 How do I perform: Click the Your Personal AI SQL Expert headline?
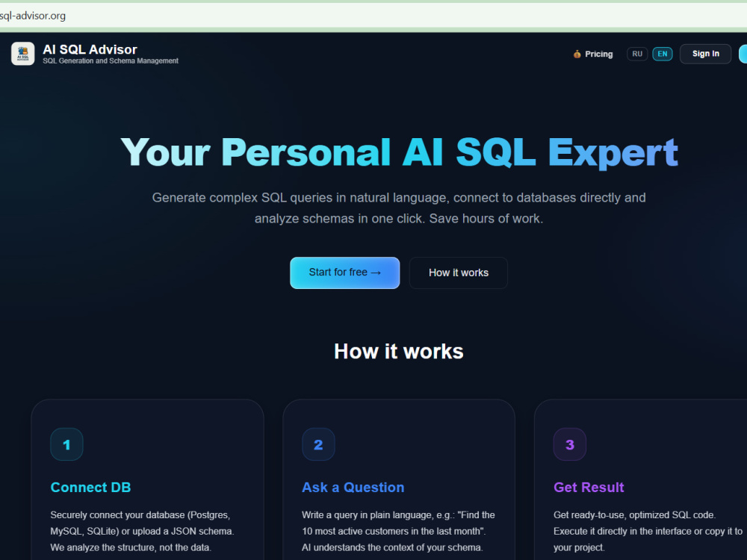pos(399,152)
